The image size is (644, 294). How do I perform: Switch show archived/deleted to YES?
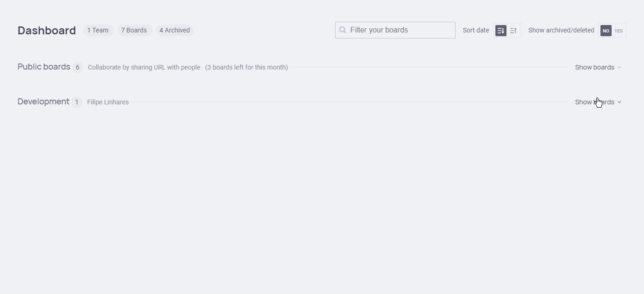(619, 31)
